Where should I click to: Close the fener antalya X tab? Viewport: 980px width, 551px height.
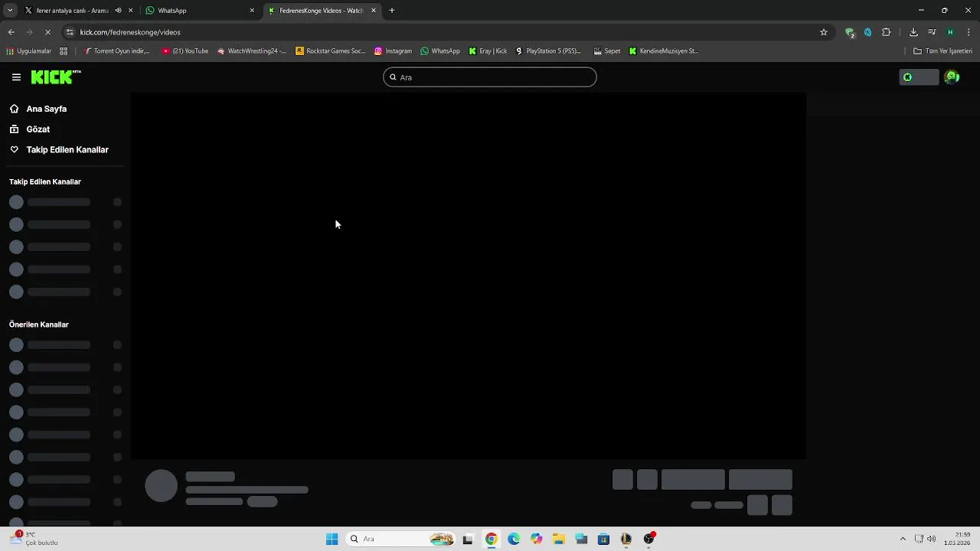(x=131, y=11)
